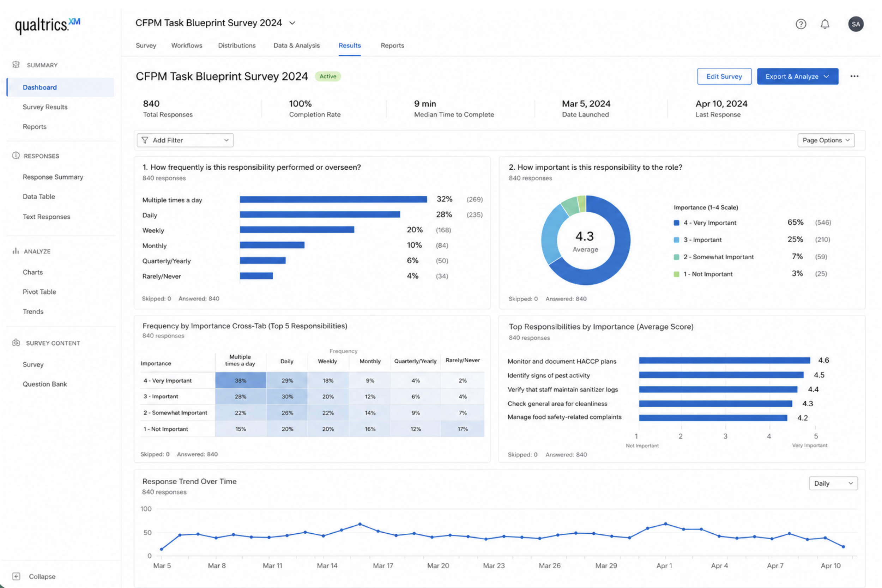
Task: Click the Analyze bar chart icon
Action: click(x=16, y=251)
